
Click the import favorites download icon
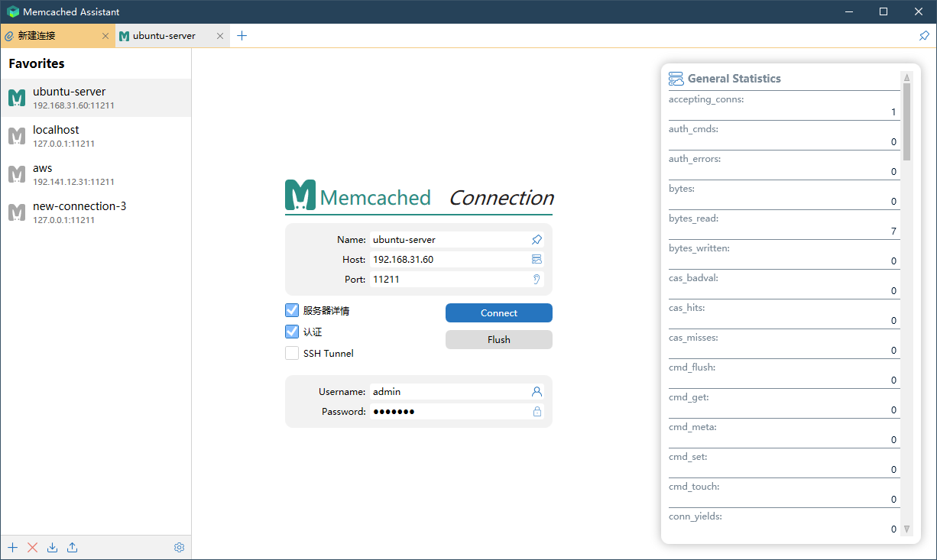click(52, 547)
